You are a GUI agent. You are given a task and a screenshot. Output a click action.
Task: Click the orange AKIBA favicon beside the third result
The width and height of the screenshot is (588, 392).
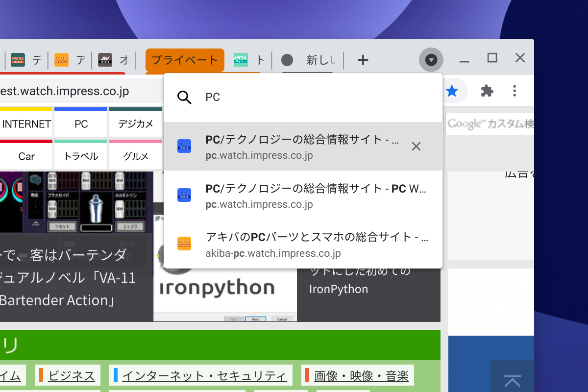(184, 244)
